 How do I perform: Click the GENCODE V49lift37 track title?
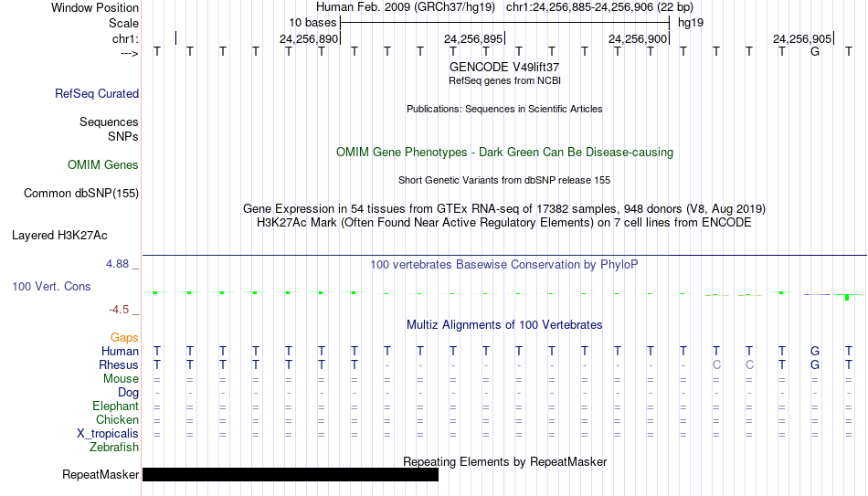[x=504, y=67]
